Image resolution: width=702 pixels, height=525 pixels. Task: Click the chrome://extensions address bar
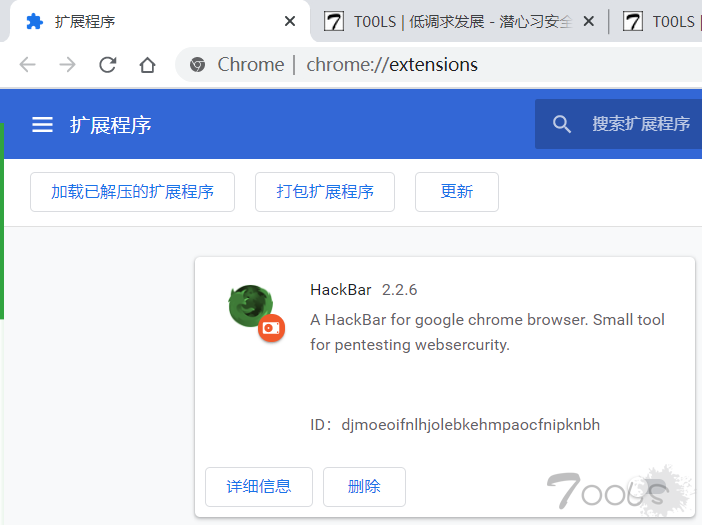439,65
